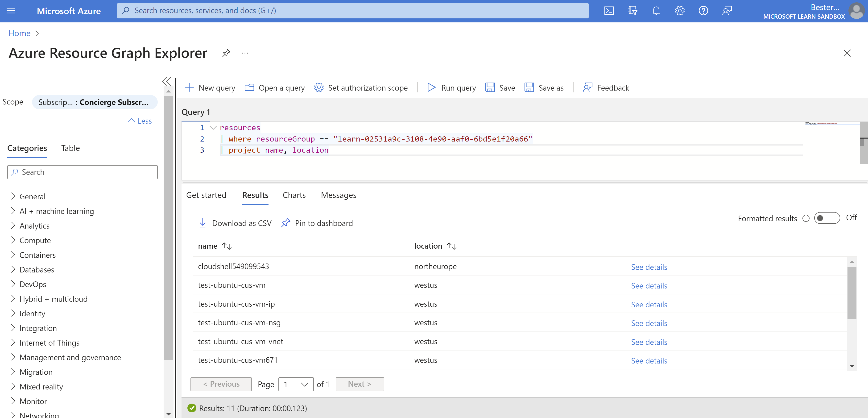Screen dimensions: 868x418
Task: Expand the Identity category
Action: (13, 313)
